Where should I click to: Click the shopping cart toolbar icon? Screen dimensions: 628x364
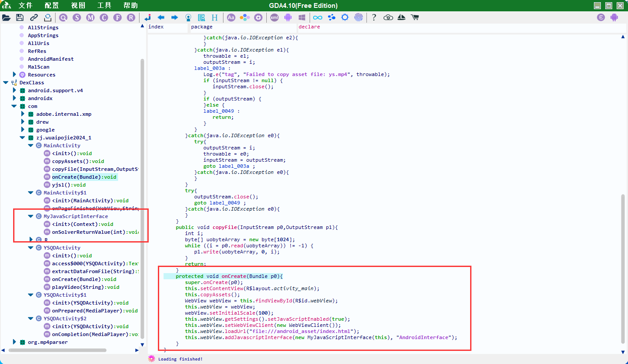click(415, 17)
